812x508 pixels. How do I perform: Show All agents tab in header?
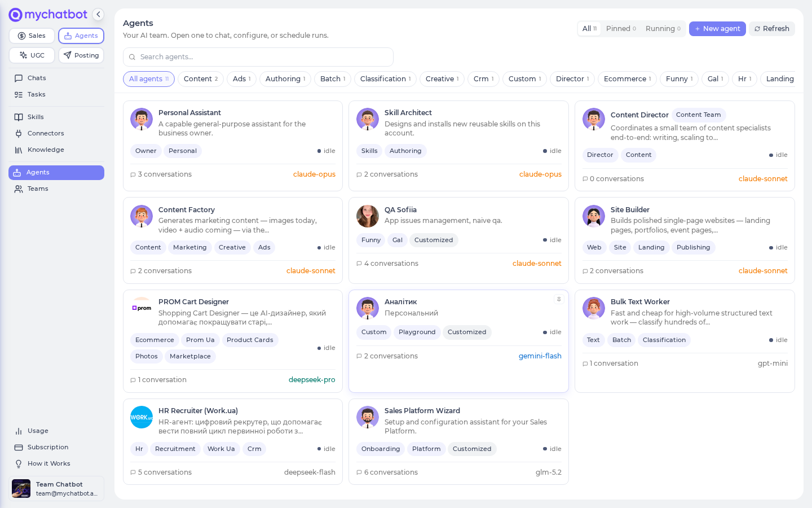tap(589, 29)
